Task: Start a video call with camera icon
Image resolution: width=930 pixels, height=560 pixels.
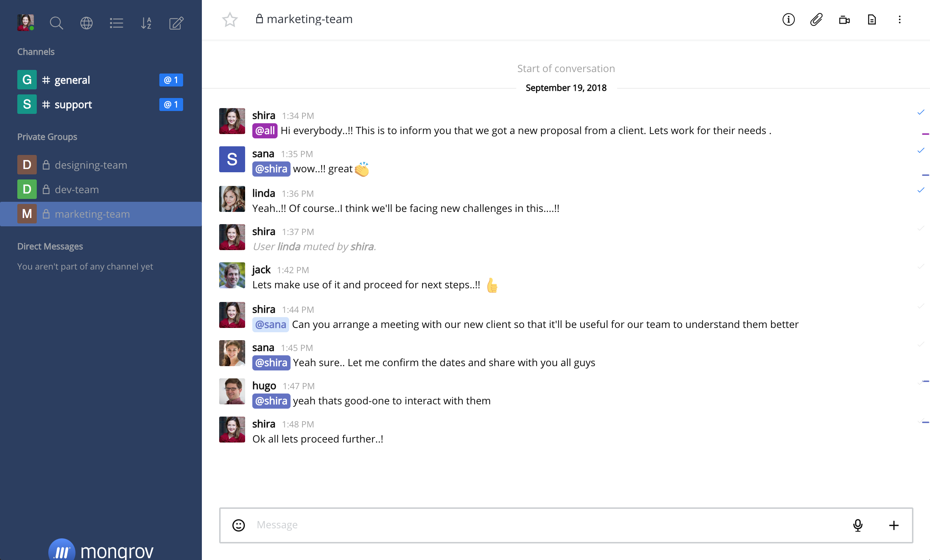Action: pos(844,19)
